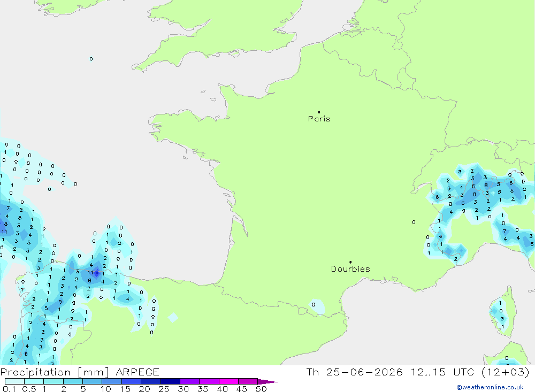Open the weatheronline.co.uk copyright link
Image resolution: width=535 pixels, height=392 pixels.
pyautogui.click(x=490, y=387)
